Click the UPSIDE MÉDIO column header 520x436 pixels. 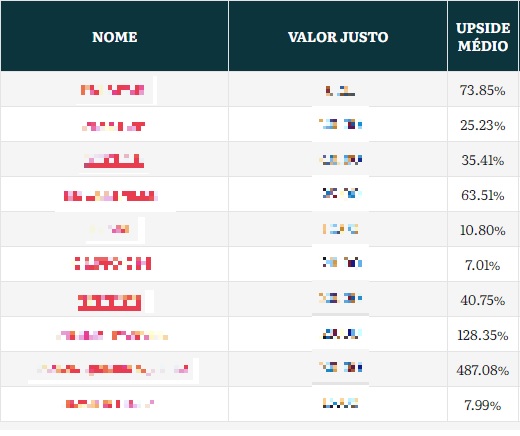(483, 37)
